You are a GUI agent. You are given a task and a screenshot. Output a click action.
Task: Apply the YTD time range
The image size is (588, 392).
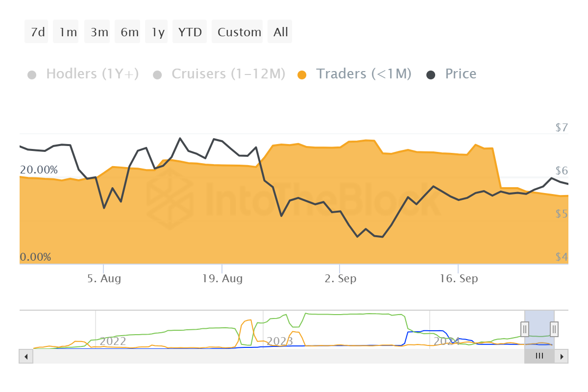(190, 31)
